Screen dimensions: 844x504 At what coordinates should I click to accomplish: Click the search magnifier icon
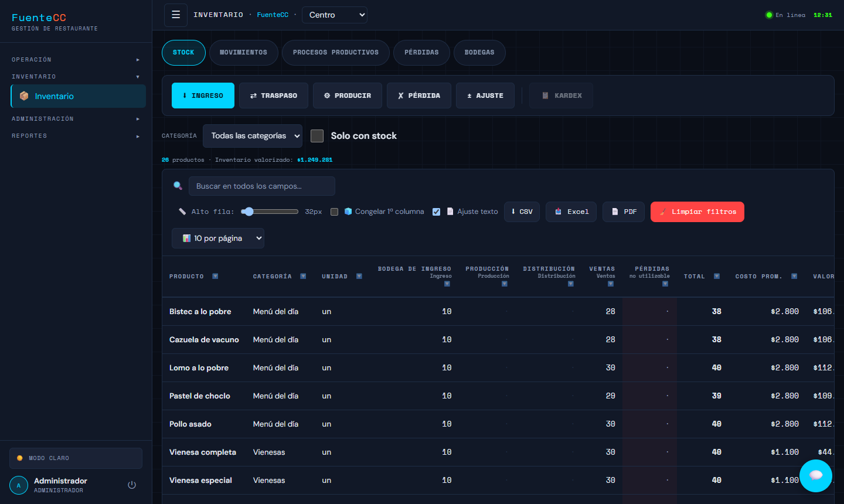point(178,186)
